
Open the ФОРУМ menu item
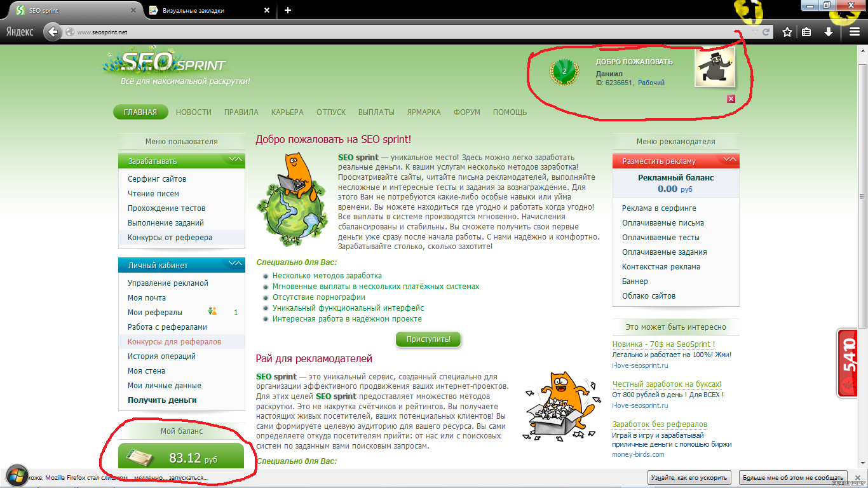(467, 112)
